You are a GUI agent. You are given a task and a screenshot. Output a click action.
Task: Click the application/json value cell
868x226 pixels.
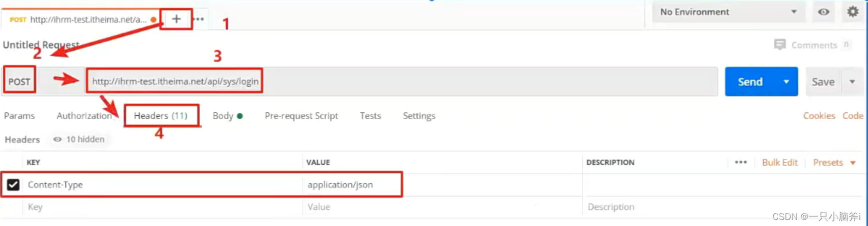[x=442, y=184]
